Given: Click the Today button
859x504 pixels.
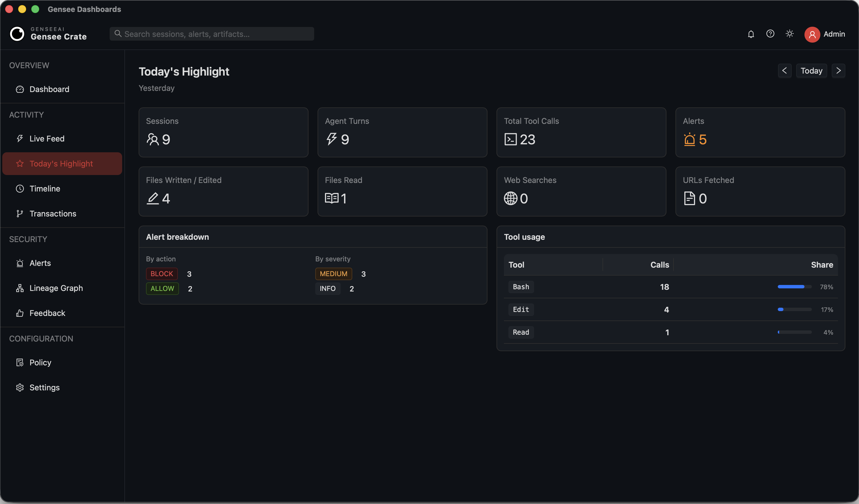Looking at the screenshot, I should click(x=811, y=70).
